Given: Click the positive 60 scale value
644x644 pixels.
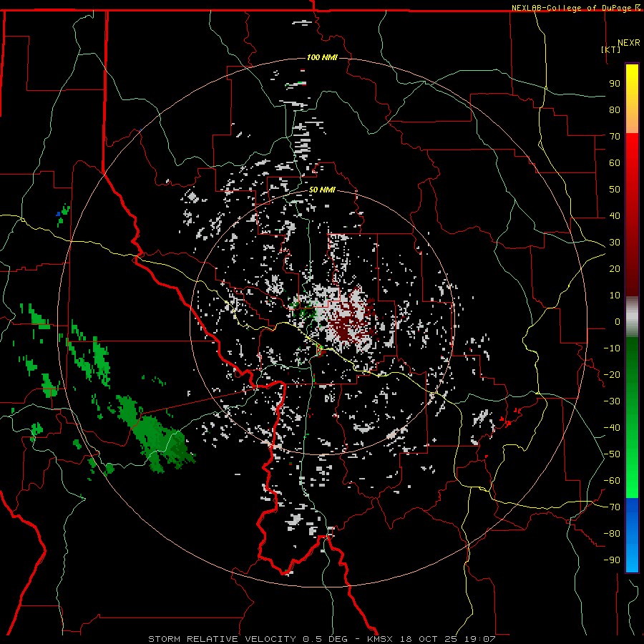Looking at the screenshot, I should pos(615,162).
